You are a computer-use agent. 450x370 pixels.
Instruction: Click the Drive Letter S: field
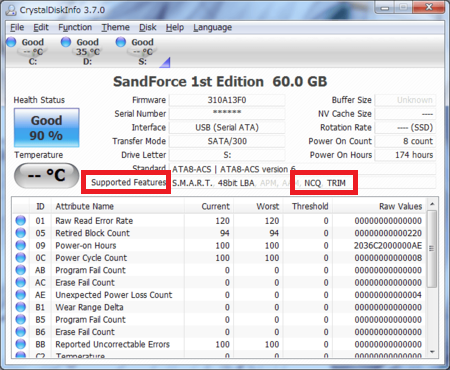[x=227, y=155]
